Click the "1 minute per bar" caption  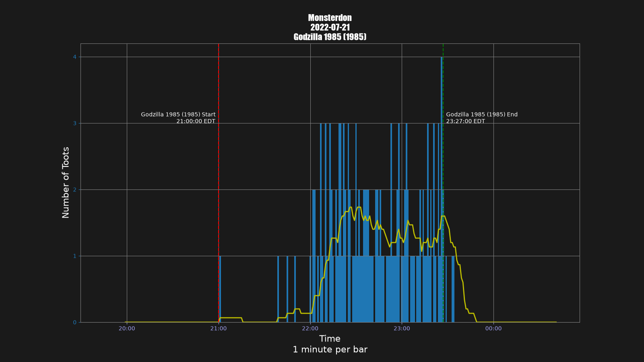(330, 350)
